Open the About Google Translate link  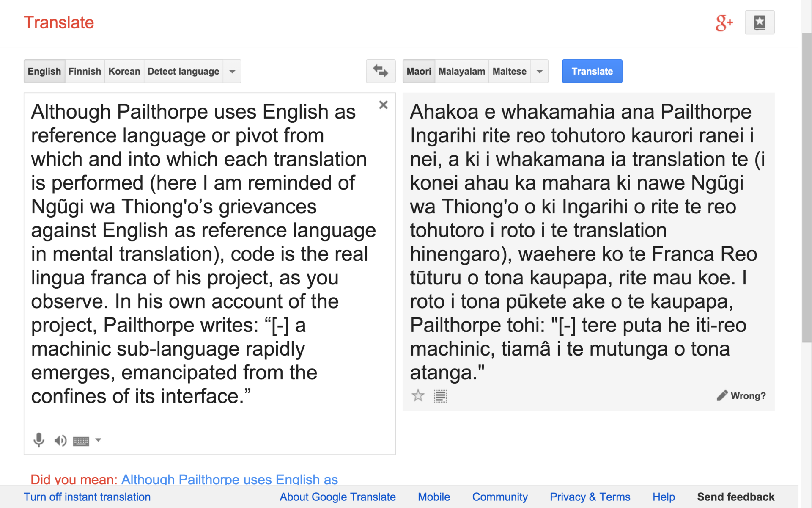(x=337, y=497)
